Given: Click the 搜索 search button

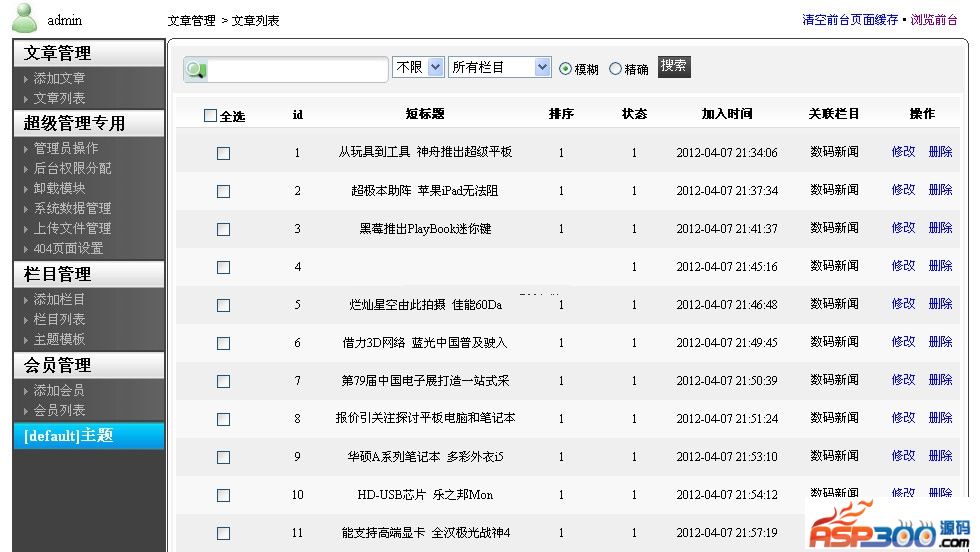Looking at the screenshot, I should coord(674,66).
